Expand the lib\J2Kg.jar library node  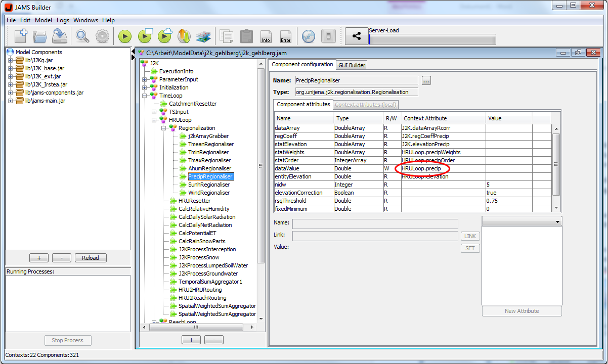click(x=10, y=61)
